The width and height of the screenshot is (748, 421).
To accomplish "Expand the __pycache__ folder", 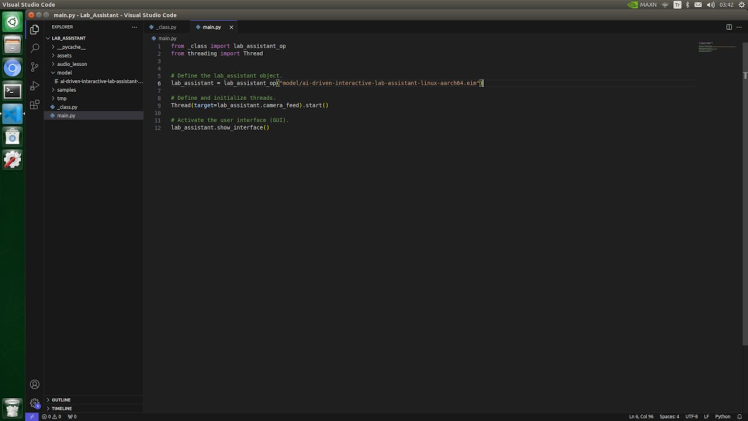I will pos(71,47).
